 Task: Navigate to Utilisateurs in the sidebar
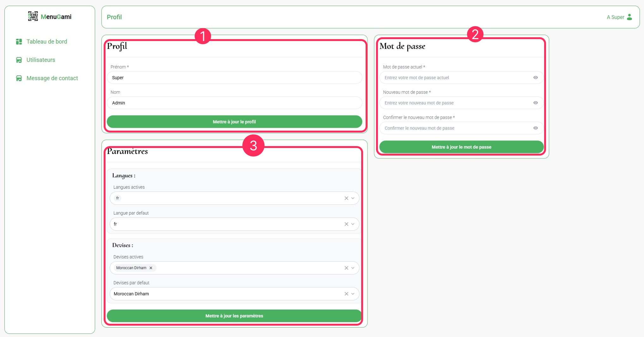pos(41,60)
